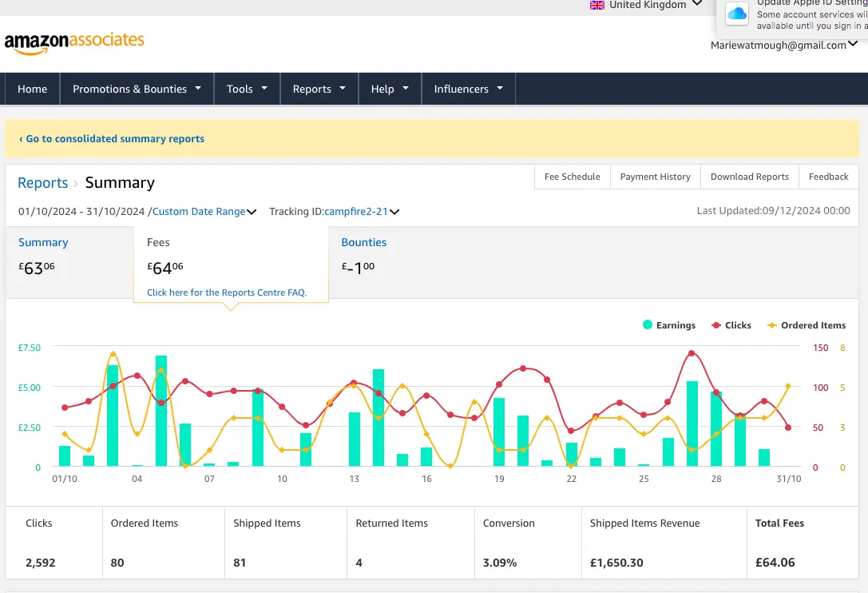Click the Ordered Items total 80

click(x=117, y=563)
